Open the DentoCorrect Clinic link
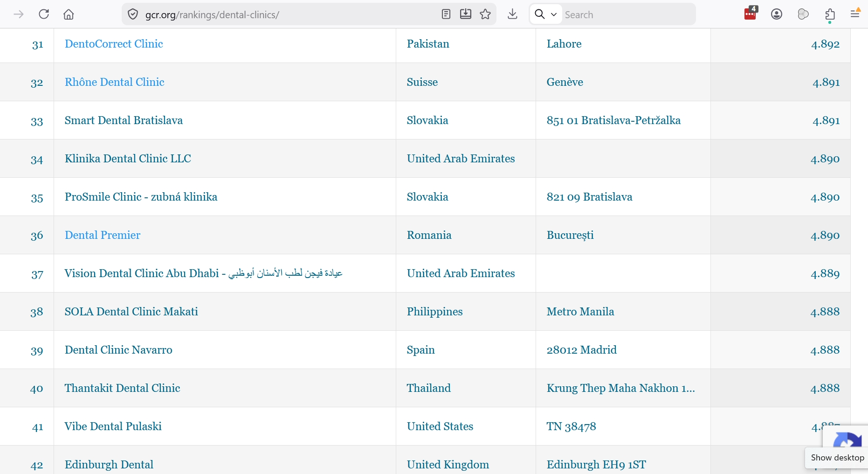This screenshot has height=474, width=868. click(x=114, y=44)
